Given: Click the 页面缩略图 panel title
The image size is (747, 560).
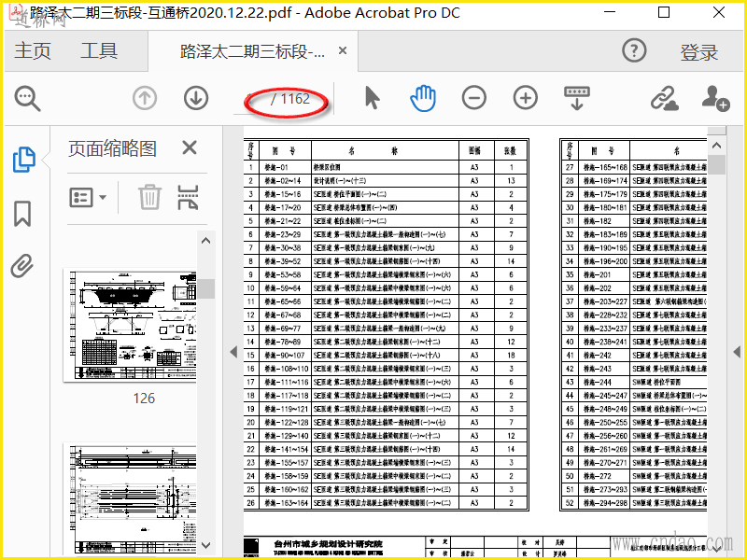Looking at the screenshot, I should 112,148.
